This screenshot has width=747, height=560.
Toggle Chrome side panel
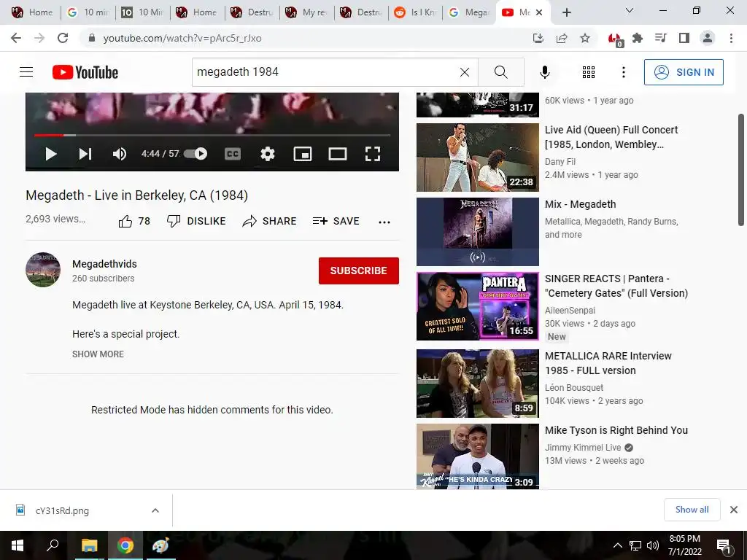point(684,38)
